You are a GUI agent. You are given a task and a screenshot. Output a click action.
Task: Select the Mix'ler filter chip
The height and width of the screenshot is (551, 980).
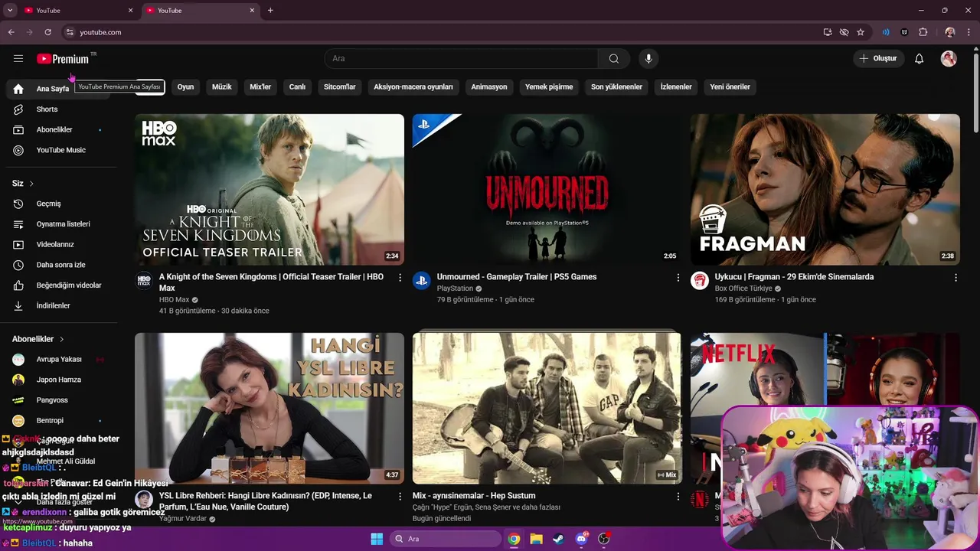point(260,87)
